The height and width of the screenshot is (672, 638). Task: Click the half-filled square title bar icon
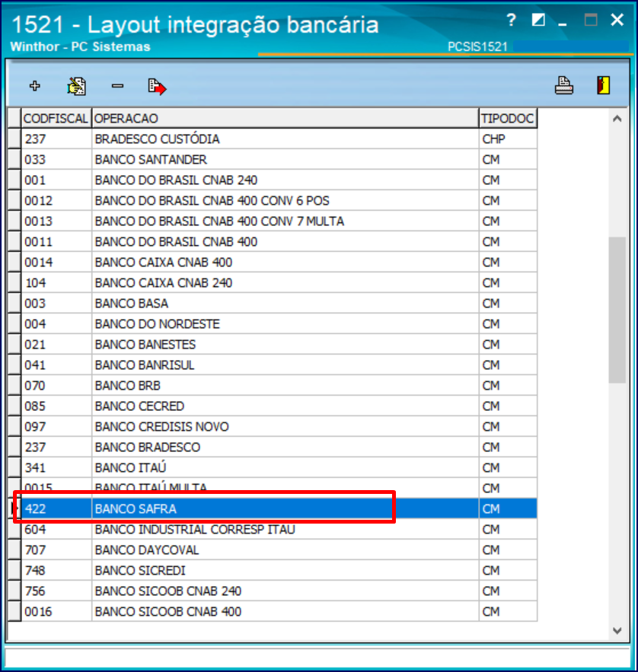(x=538, y=20)
